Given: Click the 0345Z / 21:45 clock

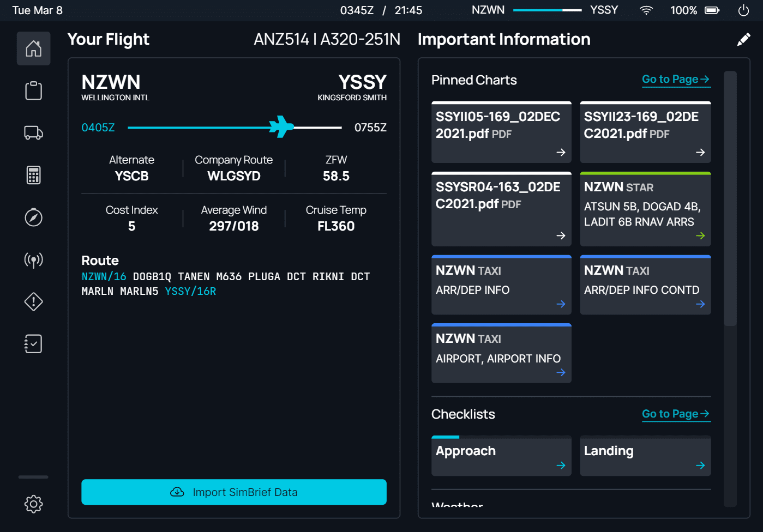Looking at the screenshot, I should 381,10.
